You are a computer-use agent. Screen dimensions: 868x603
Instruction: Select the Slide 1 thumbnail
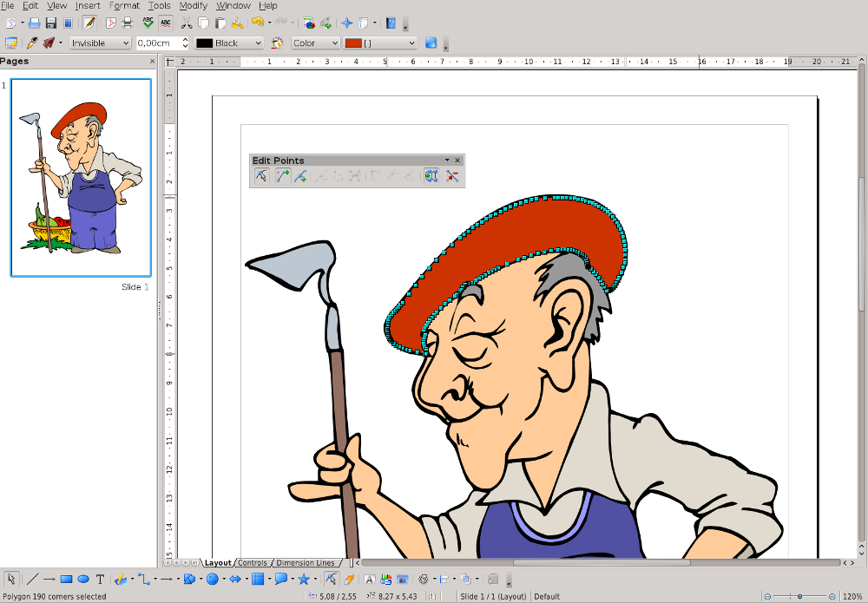(x=81, y=178)
